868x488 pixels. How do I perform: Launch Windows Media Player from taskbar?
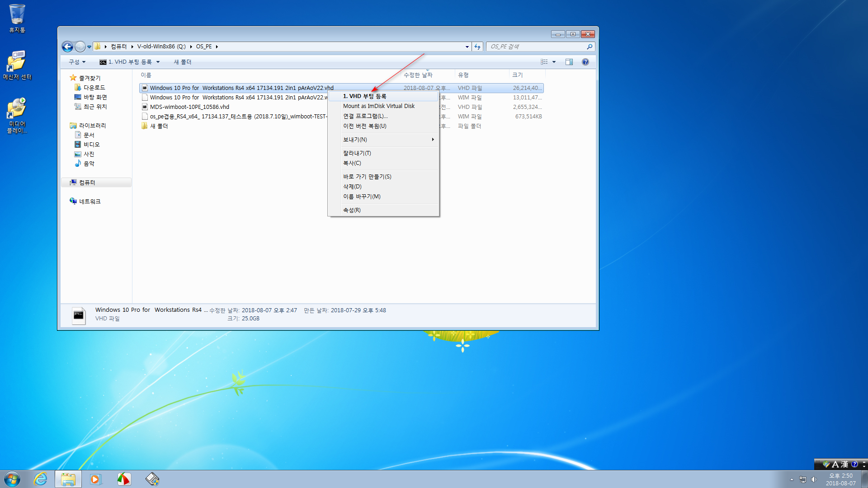tap(96, 479)
